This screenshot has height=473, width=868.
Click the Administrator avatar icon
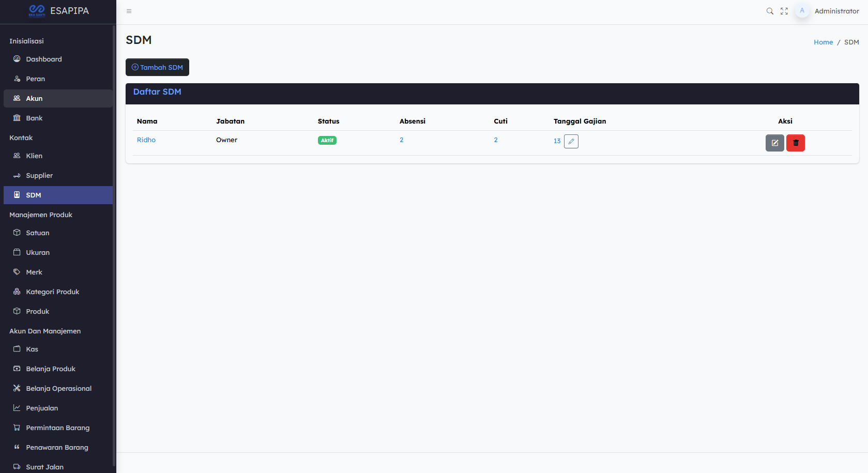point(802,10)
